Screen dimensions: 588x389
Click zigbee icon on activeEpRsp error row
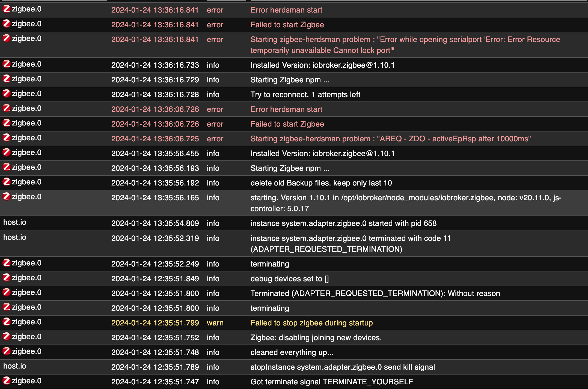7,137
